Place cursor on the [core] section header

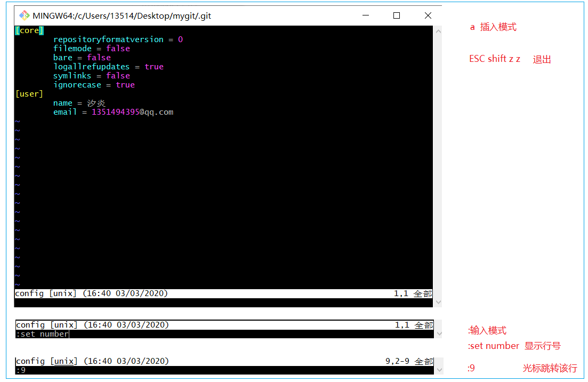pos(29,30)
